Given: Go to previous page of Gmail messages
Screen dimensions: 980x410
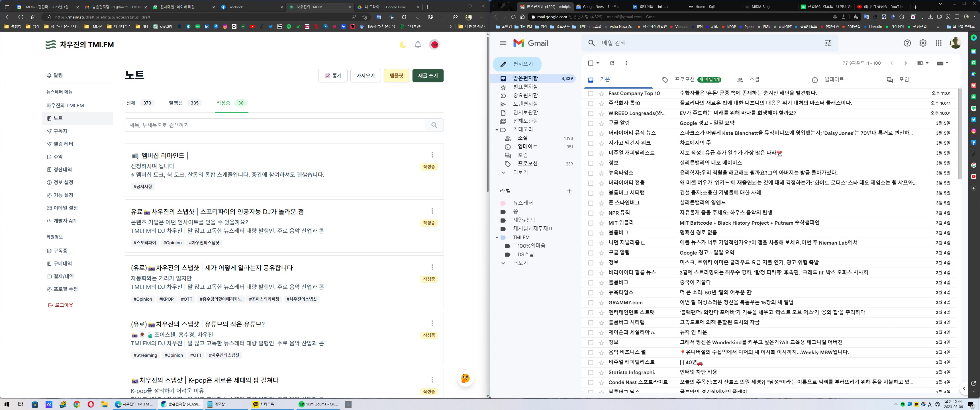Looking at the screenshot, I should (x=891, y=63).
